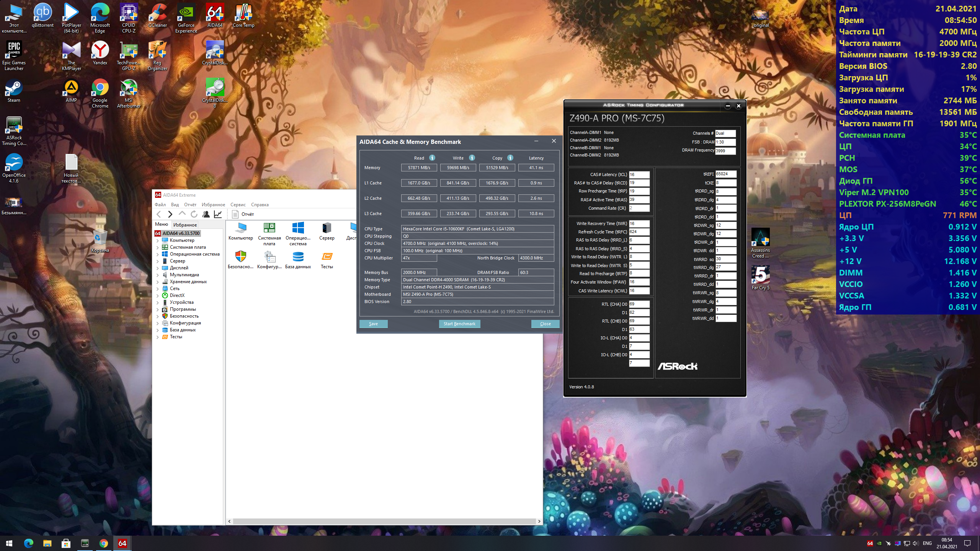The height and width of the screenshot is (551, 980).
Task: Open Google Chrome from the taskbar
Action: 103,543
